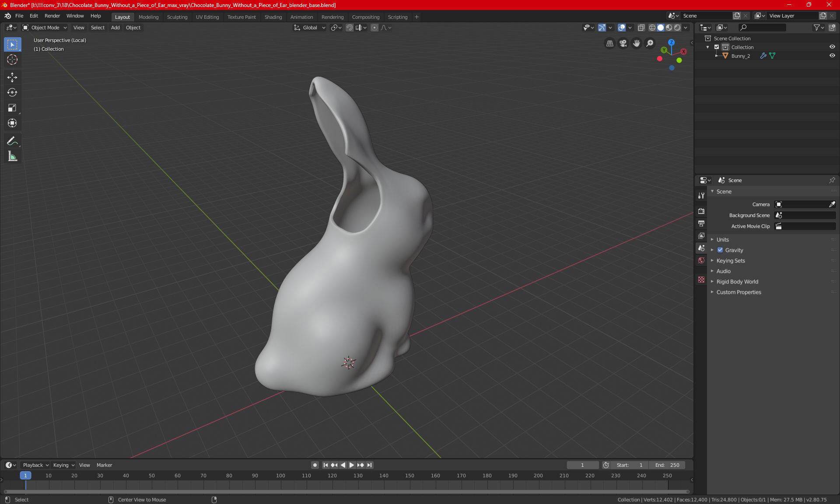
Task: Select the Scale tool
Action: (x=12, y=108)
